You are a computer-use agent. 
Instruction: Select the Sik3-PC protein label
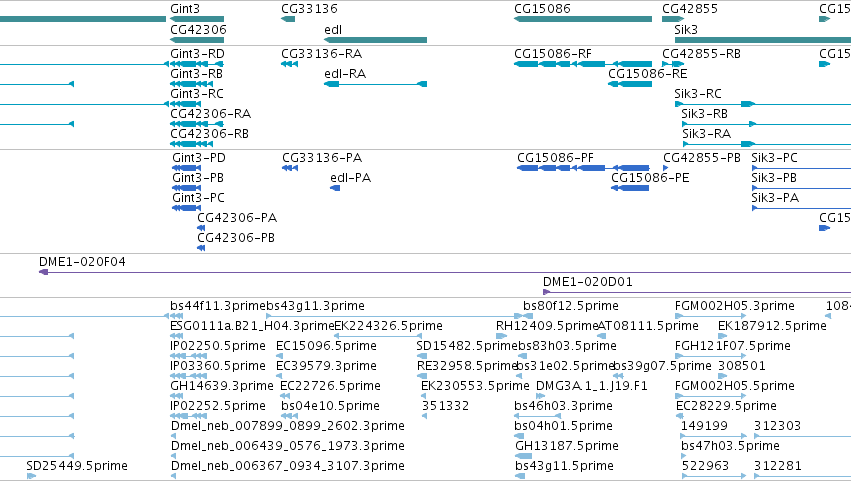point(774,158)
